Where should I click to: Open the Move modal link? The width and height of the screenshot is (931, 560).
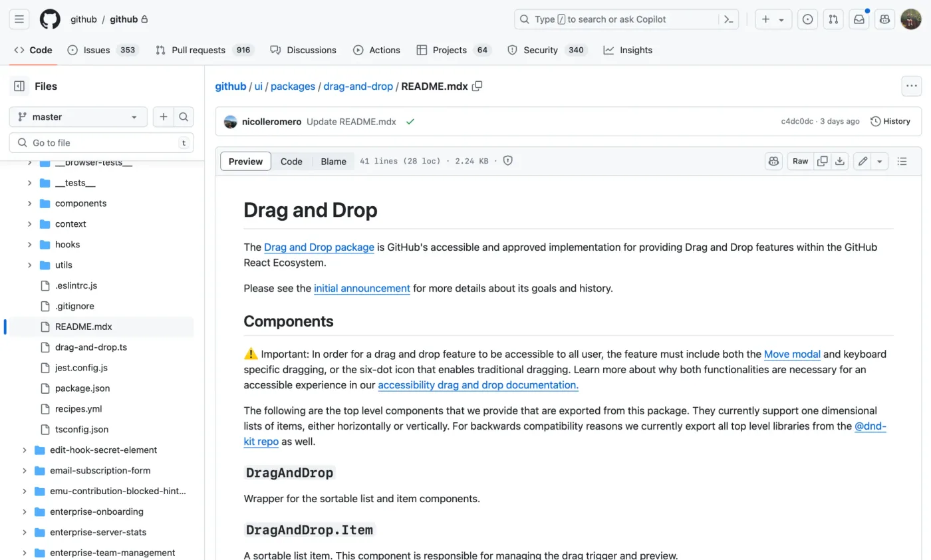coord(792,354)
